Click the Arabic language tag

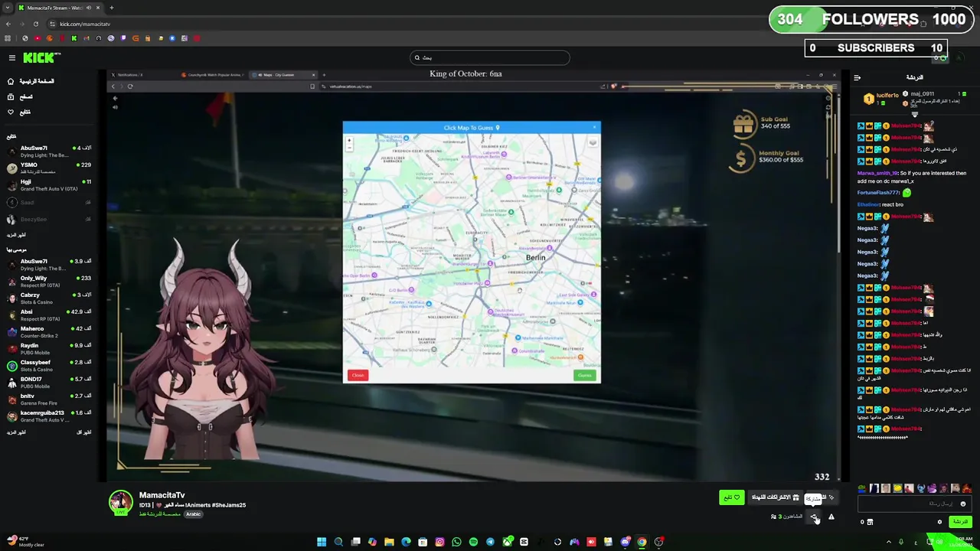[x=193, y=514]
